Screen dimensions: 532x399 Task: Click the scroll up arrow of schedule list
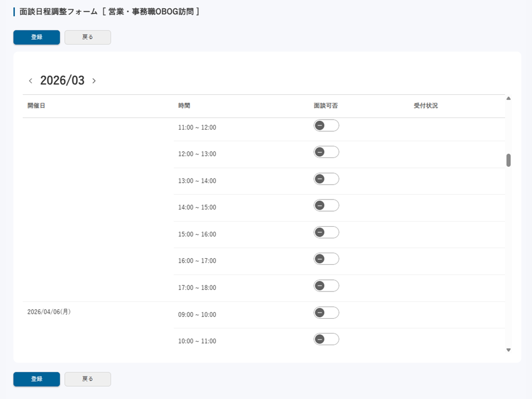coord(508,99)
